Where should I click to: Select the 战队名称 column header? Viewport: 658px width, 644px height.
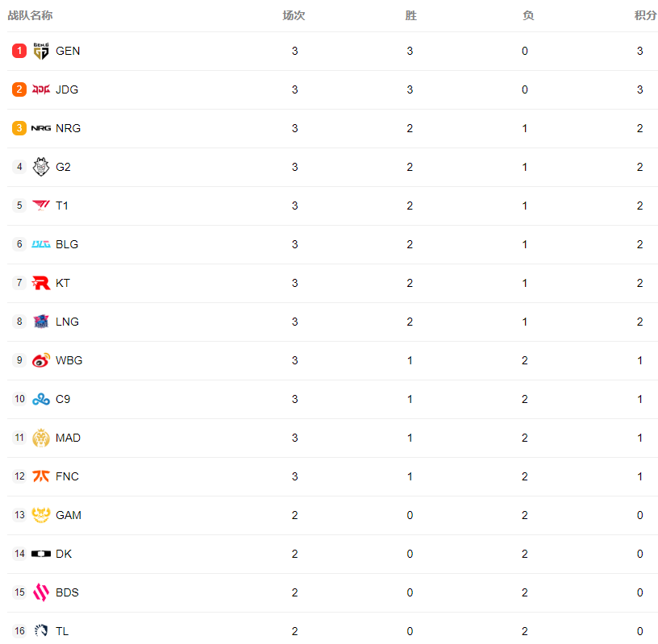(x=30, y=15)
